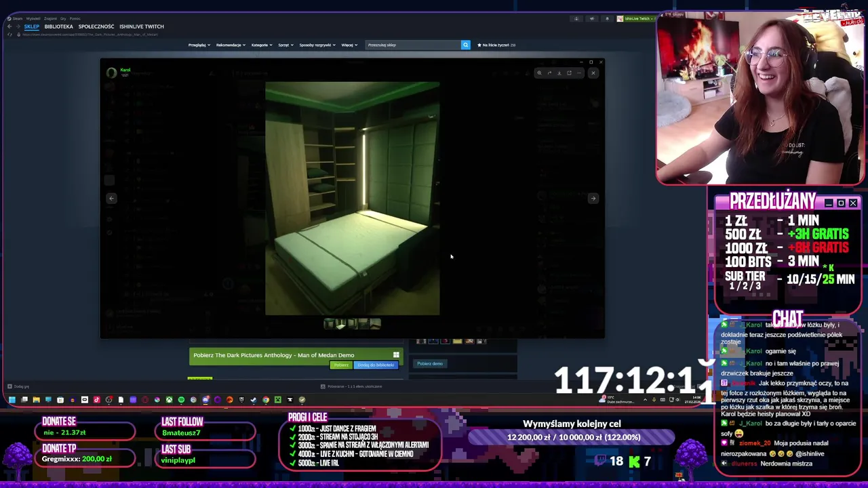Click into Przeszukaj sklep search field
Screen dimensions: 868x488
[412, 45]
